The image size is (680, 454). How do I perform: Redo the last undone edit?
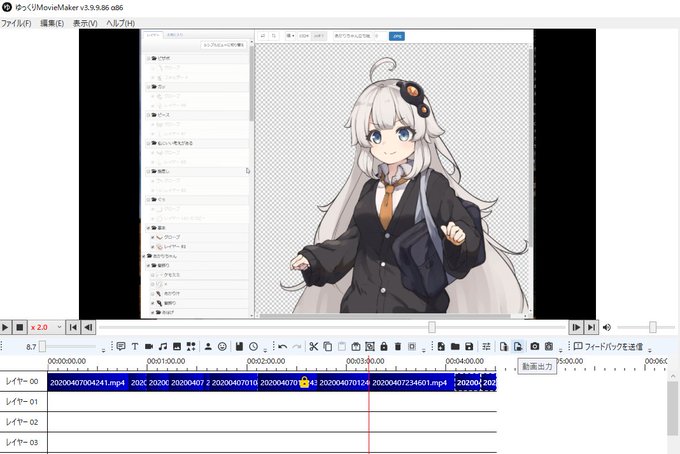point(297,346)
